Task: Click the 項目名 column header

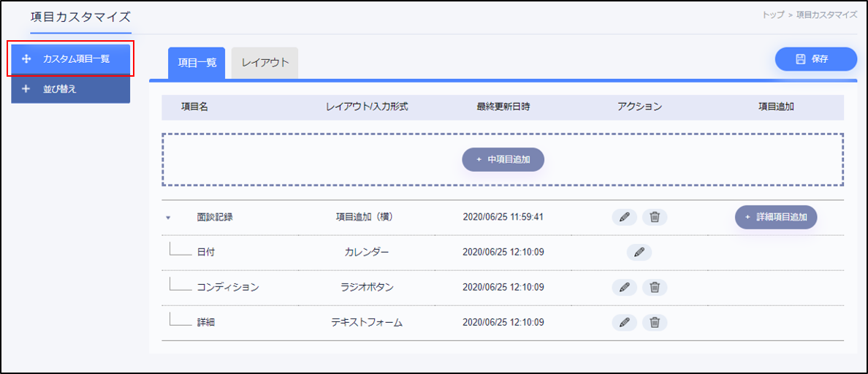Action: click(x=194, y=107)
